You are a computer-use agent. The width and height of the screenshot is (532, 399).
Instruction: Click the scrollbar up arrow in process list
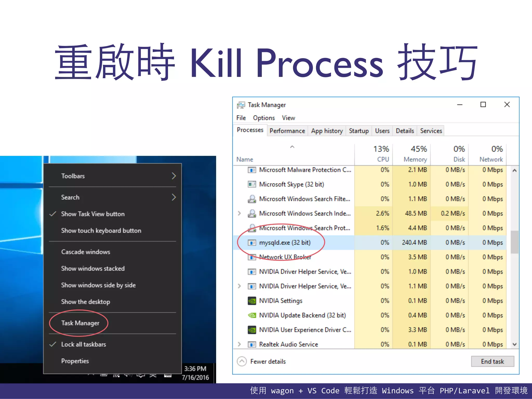pos(514,171)
